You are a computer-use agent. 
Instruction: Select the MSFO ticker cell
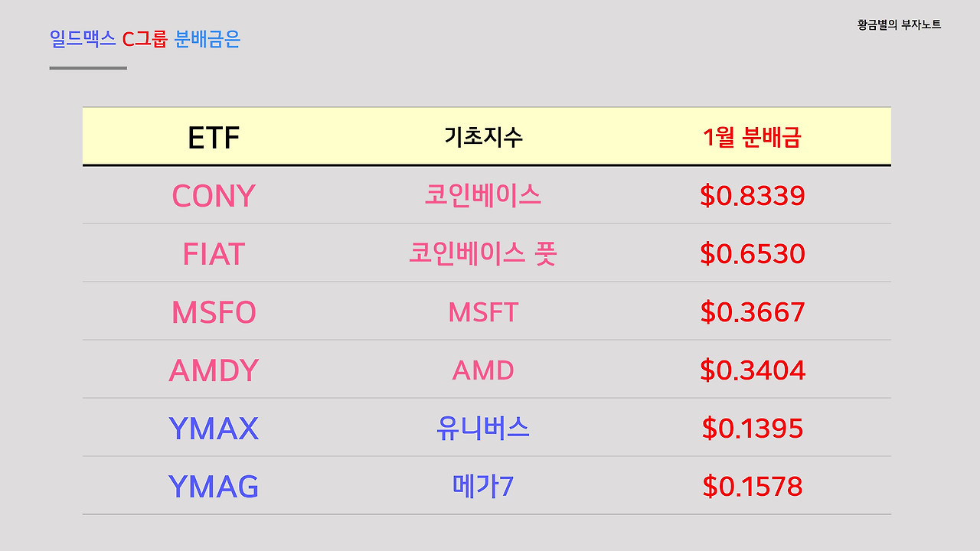click(x=213, y=312)
